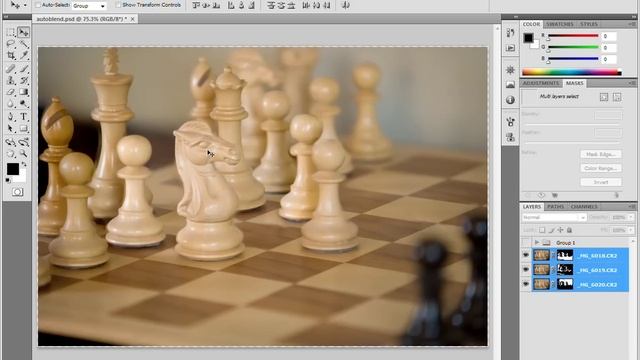Open the Auto-Select Group dropdown

click(89, 6)
